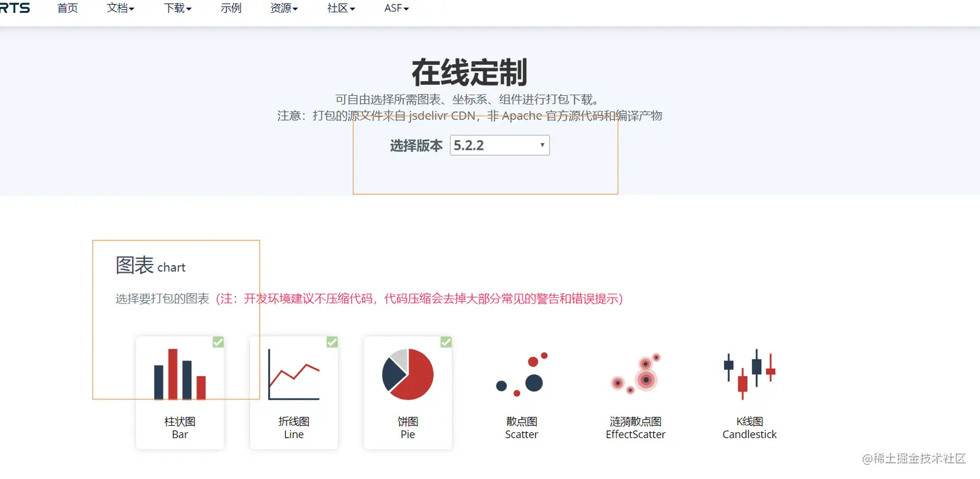The width and height of the screenshot is (980, 479).
Task: Select the Scatter chart icon
Action: [522, 374]
